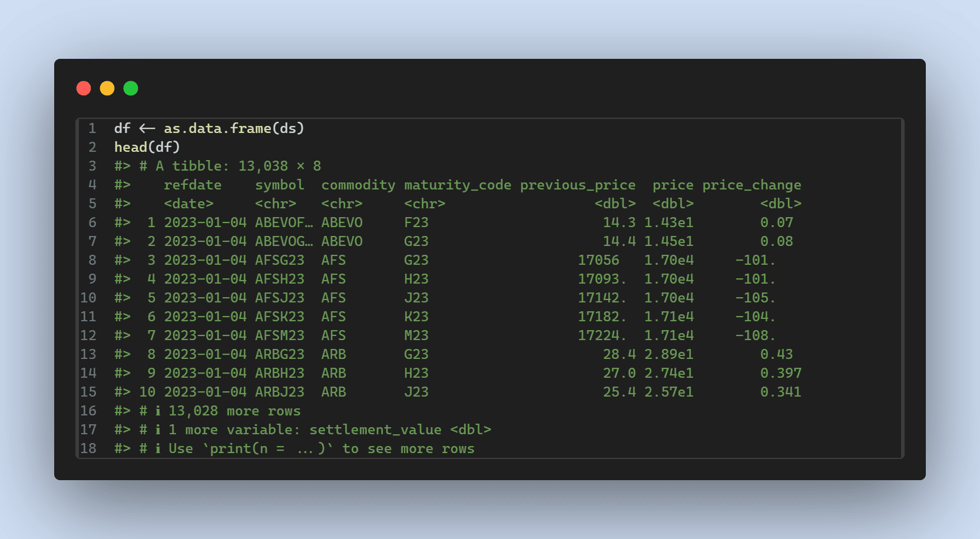Click the ARBJ23 symbol in row 10
Viewport: 980px width, 539px height.
pos(280,392)
